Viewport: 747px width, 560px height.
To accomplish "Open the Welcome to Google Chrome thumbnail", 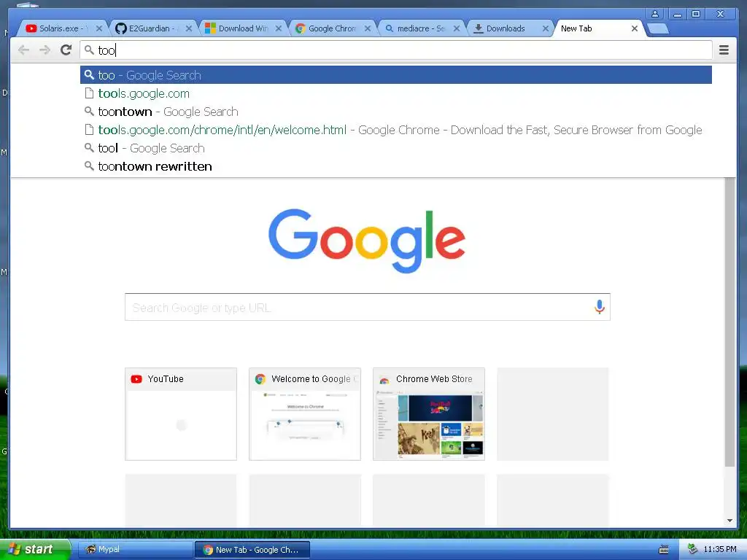I will point(305,414).
